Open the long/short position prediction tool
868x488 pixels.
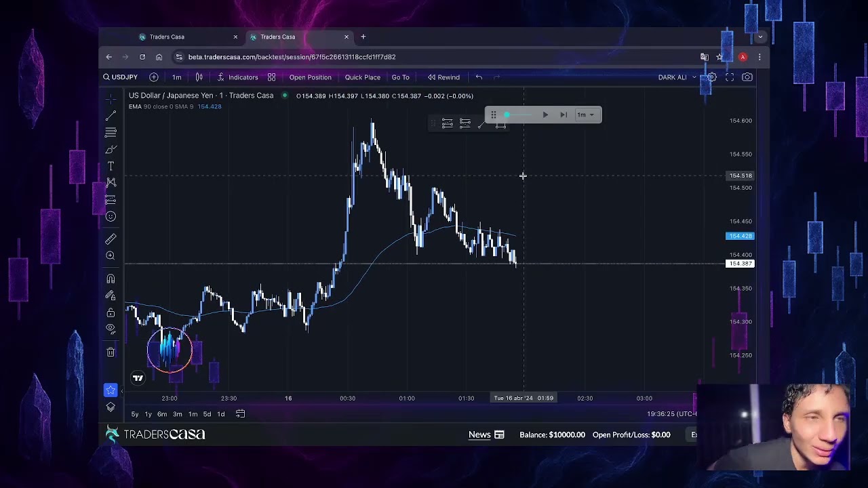tap(111, 199)
